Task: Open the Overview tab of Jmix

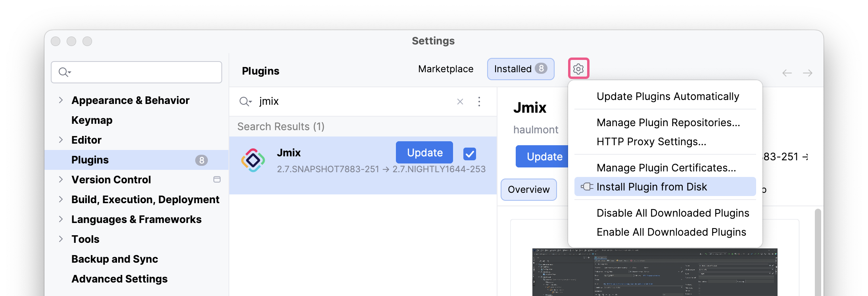Action: pos(529,190)
